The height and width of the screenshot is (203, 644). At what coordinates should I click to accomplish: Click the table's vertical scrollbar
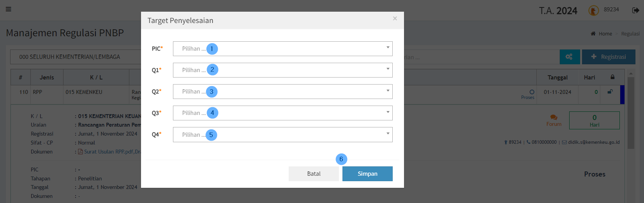tap(631, 113)
